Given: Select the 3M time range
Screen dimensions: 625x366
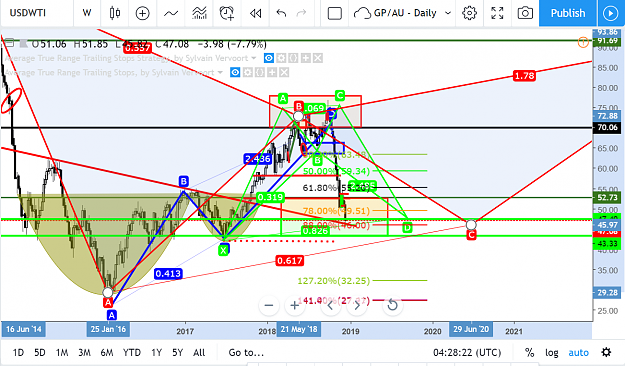Looking at the screenshot, I should pyautogui.click(x=84, y=352).
